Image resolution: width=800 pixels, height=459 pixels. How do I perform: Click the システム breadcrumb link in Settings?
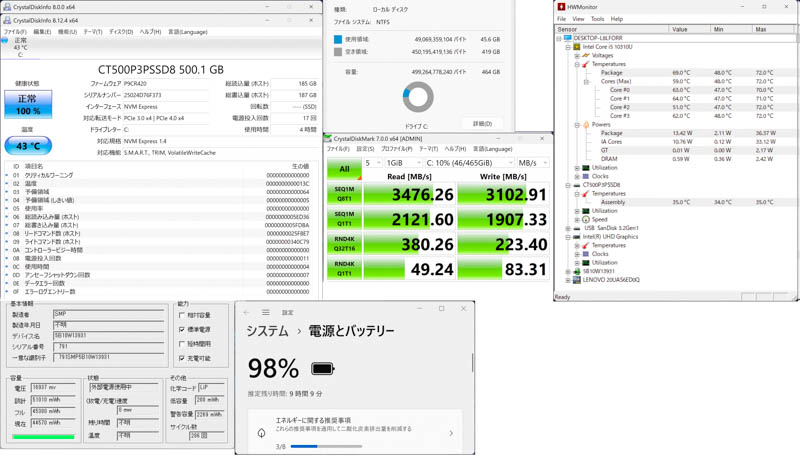click(267, 331)
